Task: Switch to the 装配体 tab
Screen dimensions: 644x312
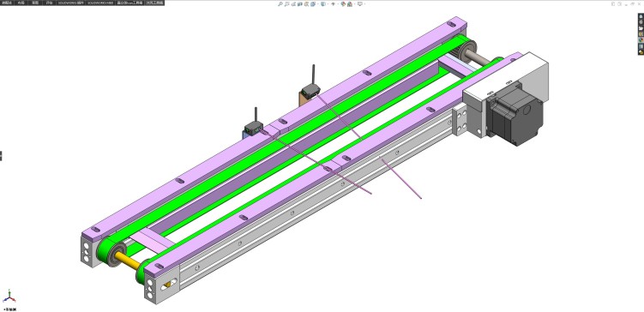Action: coord(7,3)
